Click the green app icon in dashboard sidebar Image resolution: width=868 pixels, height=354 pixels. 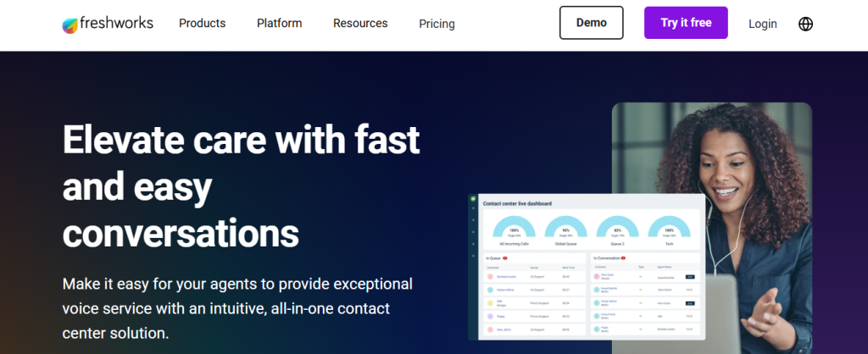[473, 199]
